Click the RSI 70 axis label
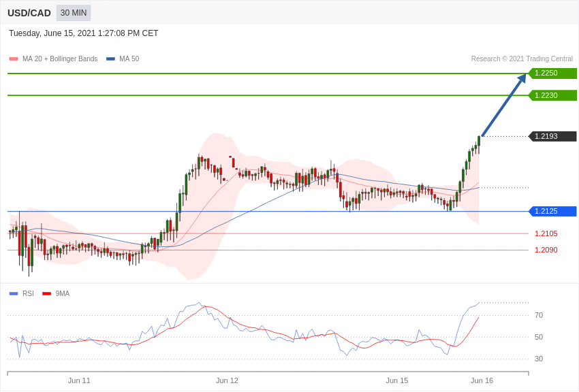The height and width of the screenshot is (392, 579). tap(539, 315)
